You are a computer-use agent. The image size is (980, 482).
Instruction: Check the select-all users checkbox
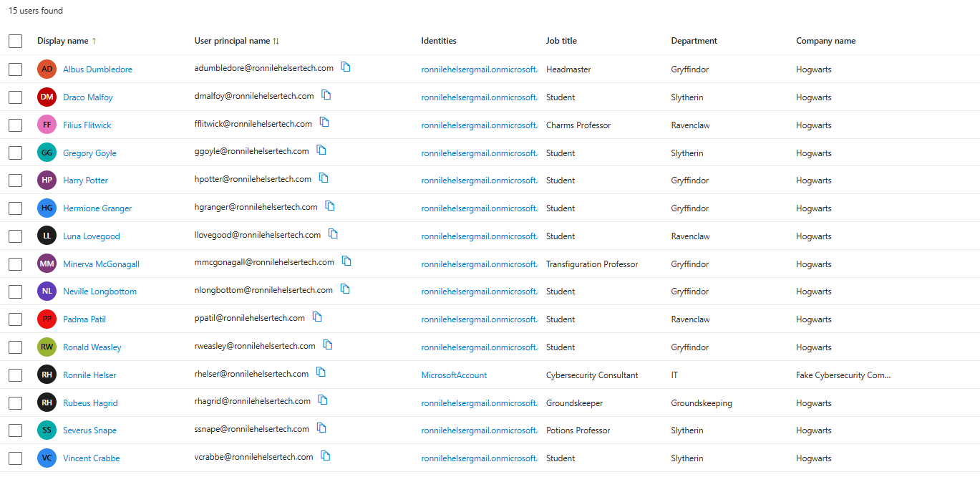pyautogui.click(x=15, y=41)
